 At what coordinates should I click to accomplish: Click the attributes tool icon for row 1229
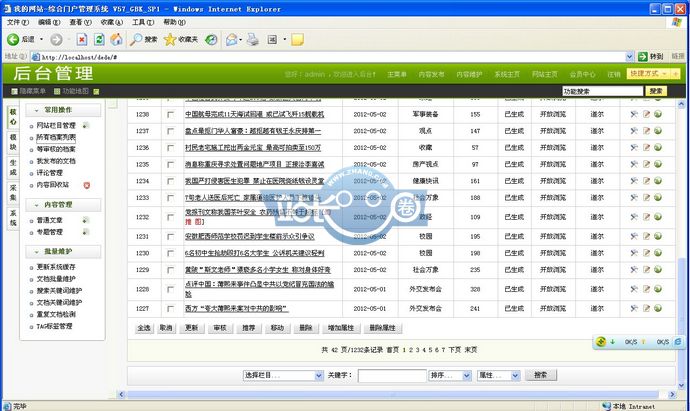(x=634, y=270)
